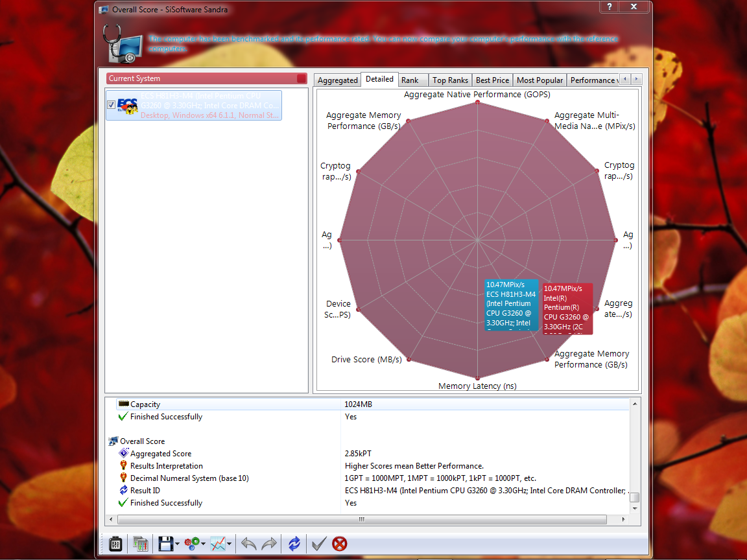Select the Result ID row
The height and width of the screenshot is (560, 747).
(373, 491)
